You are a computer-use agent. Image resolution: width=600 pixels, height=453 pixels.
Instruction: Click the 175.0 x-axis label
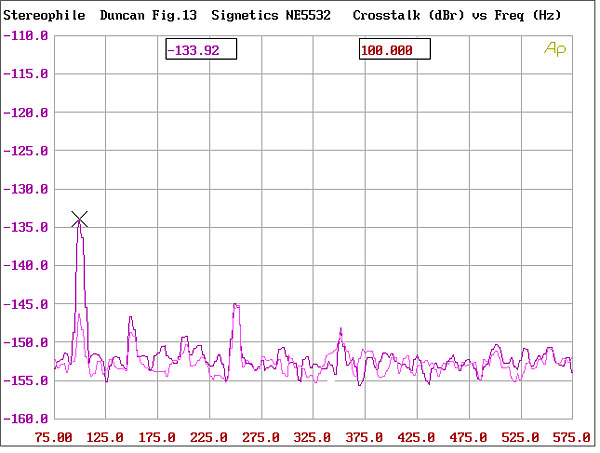coord(157,437)
